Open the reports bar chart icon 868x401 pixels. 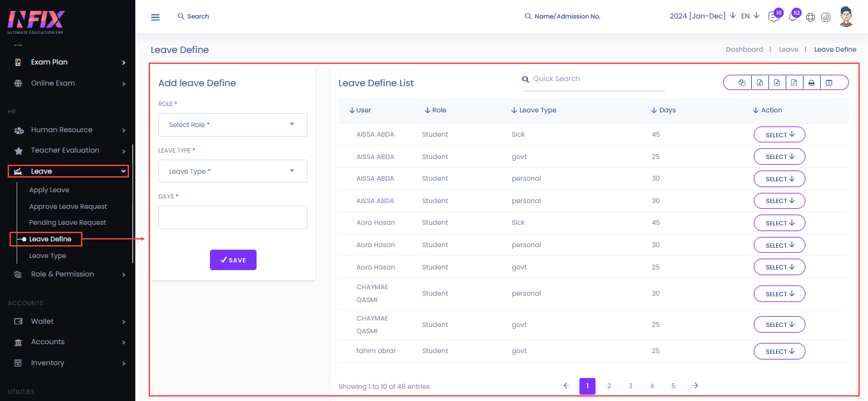826,17
